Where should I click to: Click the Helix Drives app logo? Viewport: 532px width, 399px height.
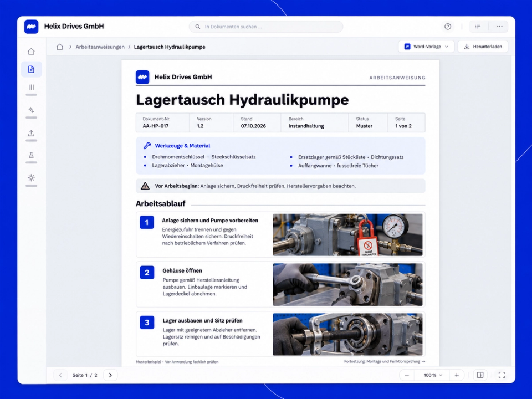(x=31, y=27)
